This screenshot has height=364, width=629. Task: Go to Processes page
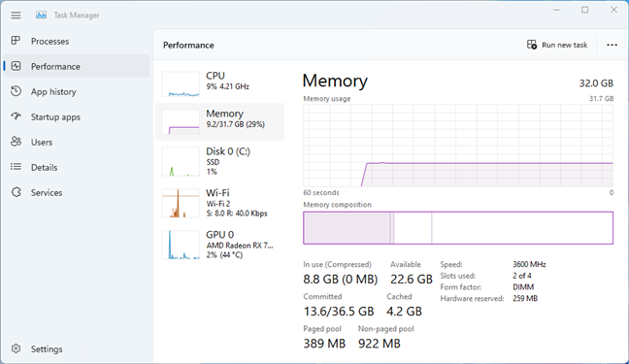point(77,41)
